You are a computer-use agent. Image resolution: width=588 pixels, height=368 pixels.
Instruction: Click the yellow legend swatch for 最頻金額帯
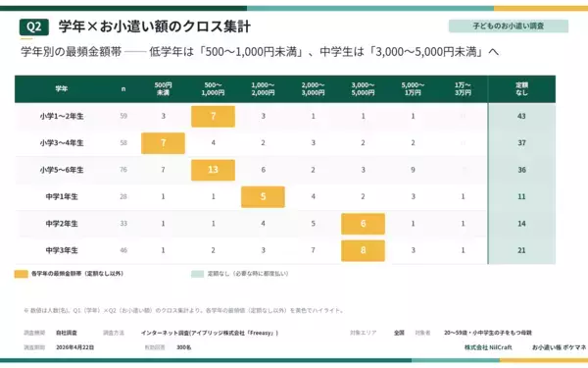[x=21, y=274]
